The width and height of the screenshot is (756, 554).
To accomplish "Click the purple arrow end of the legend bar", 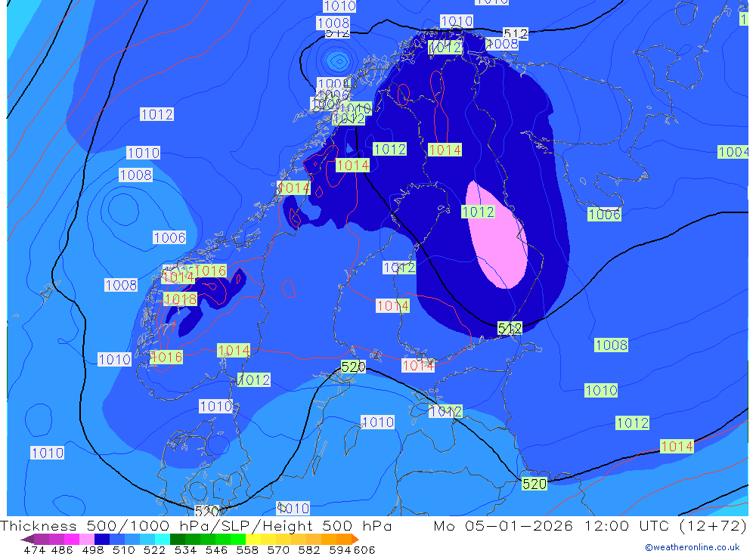I will coord(27,539).
